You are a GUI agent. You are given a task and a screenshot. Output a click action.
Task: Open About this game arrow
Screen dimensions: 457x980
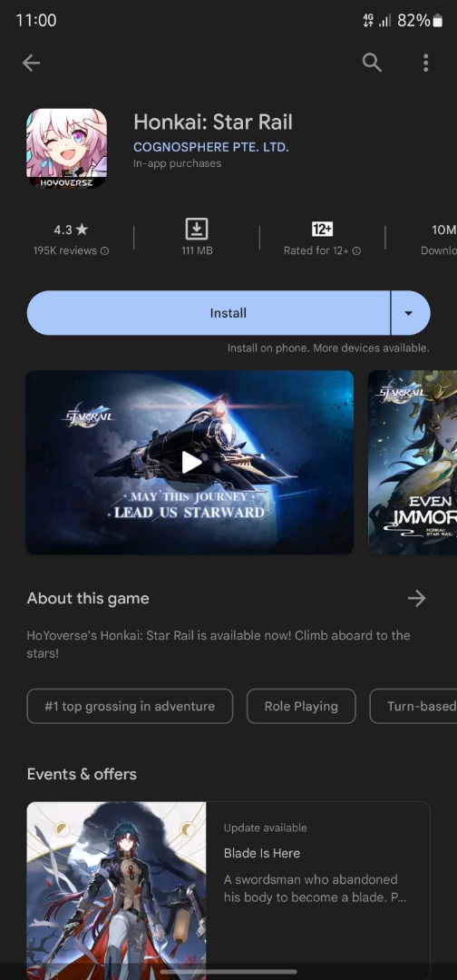click(x=416, y=598)
